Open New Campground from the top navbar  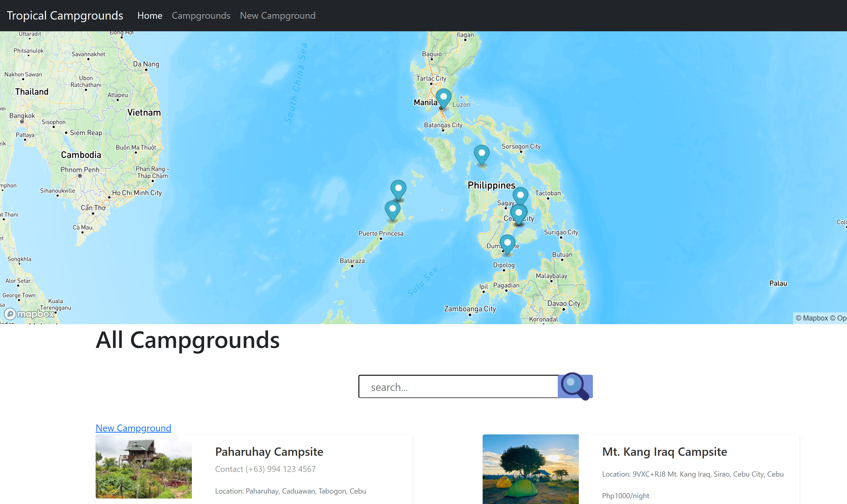tap(277, 15)
